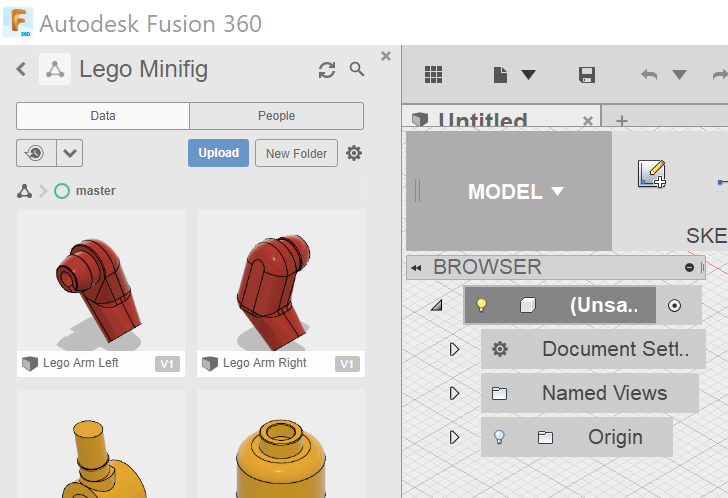
Task: Close the Untitled document tab
Action: [x=588, y=121]
